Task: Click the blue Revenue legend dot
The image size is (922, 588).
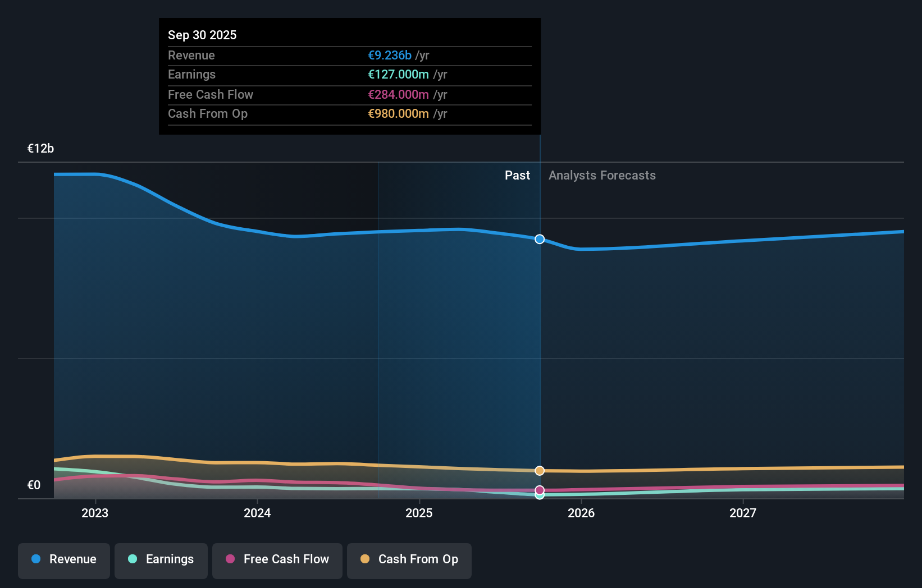Action: pyautogui.click(x=35, y=559)
